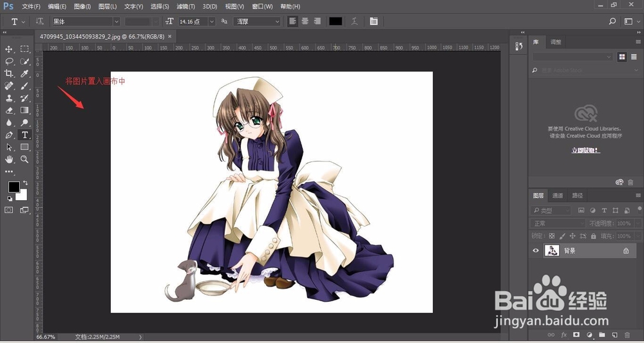644x343 pixels.
Task: Click the background color swatch
Action: pos(22,195)
